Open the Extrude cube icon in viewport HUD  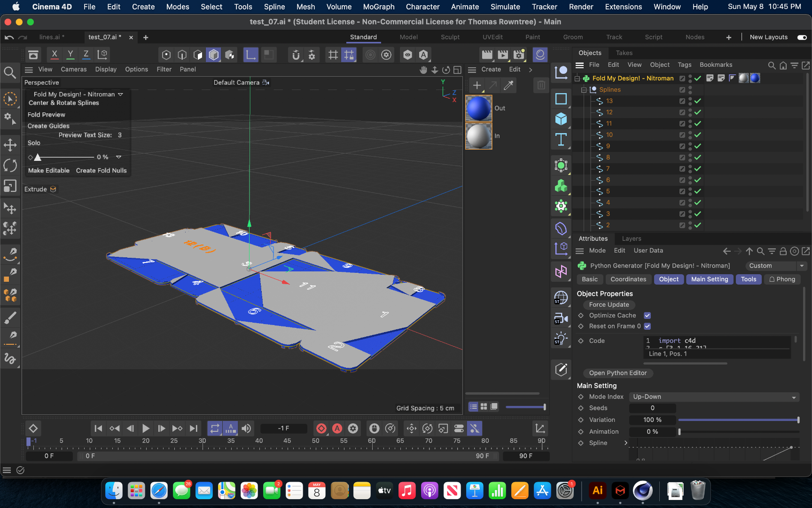pyautogui.click(x=53, y=189)
